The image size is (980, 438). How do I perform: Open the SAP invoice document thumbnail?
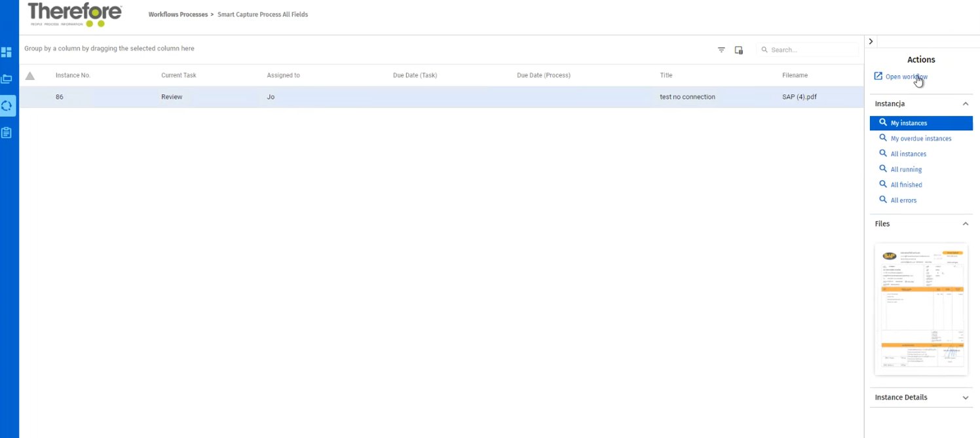(921, 309)
